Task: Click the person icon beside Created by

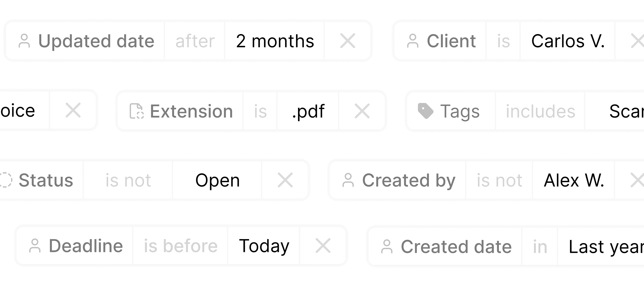Action: (x=348, y=180)
